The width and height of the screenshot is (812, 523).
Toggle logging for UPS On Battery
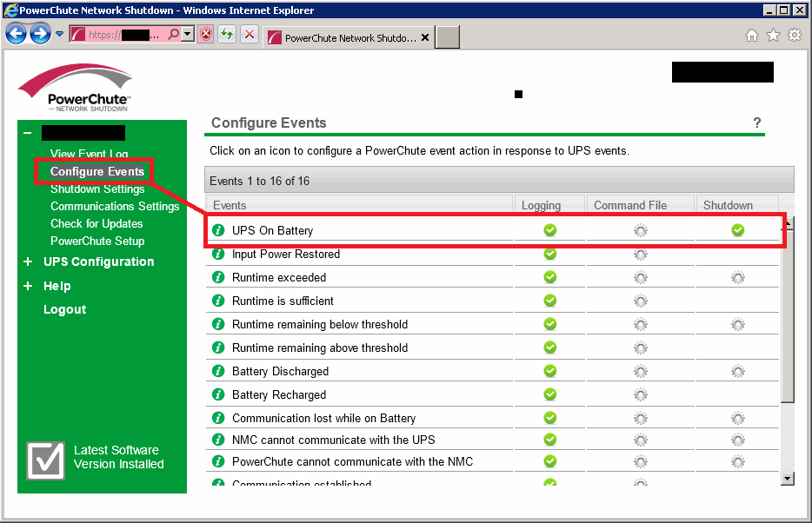(x=550, y=230)
